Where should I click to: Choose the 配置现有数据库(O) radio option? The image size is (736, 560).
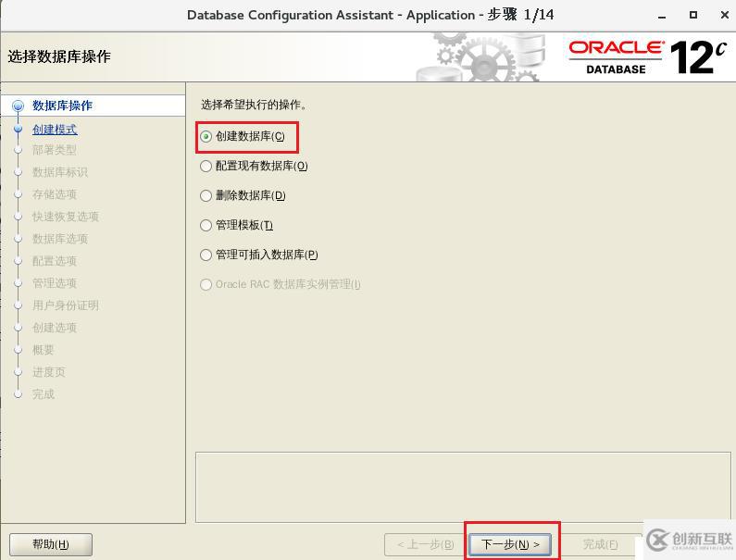pos(254,167)
